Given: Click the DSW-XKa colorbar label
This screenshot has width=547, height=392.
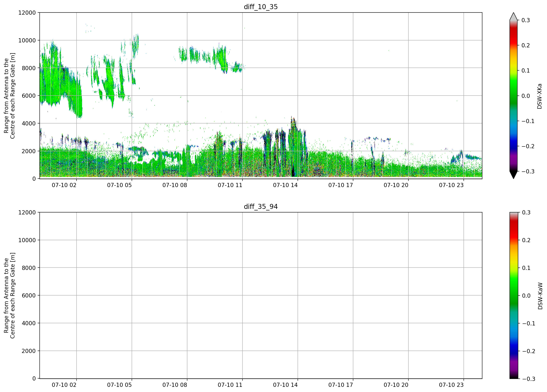Looking at the screenshot, I should [x=539, y=96].
